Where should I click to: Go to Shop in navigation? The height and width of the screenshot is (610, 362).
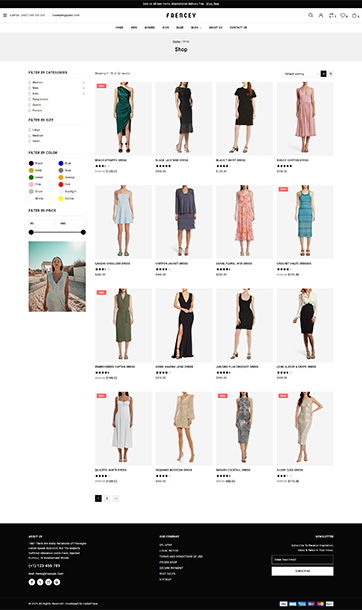[180, 28]
